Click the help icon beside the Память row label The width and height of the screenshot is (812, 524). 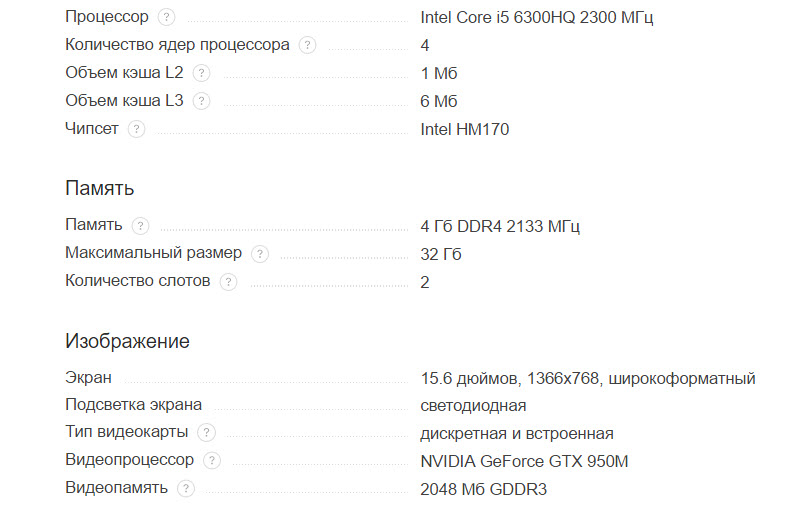[140, 226]
